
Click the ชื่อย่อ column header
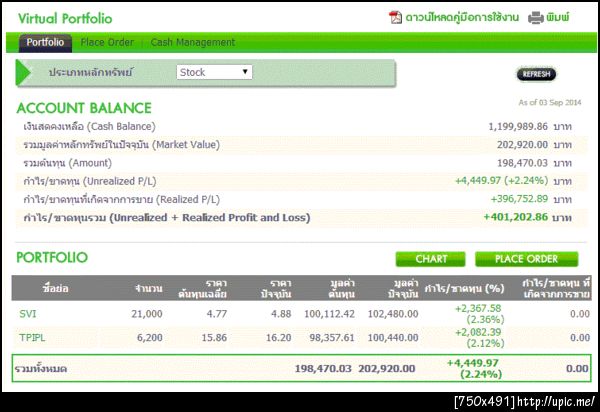(x=56, y=288)
